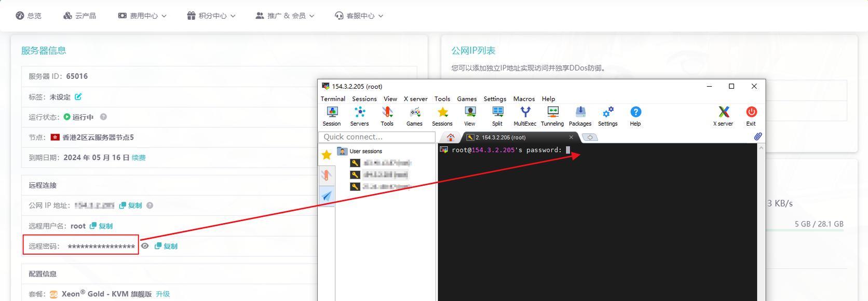Copy the public IP address with 复制
The width and height of the screenshot is (868, 301).
(131, 206)
